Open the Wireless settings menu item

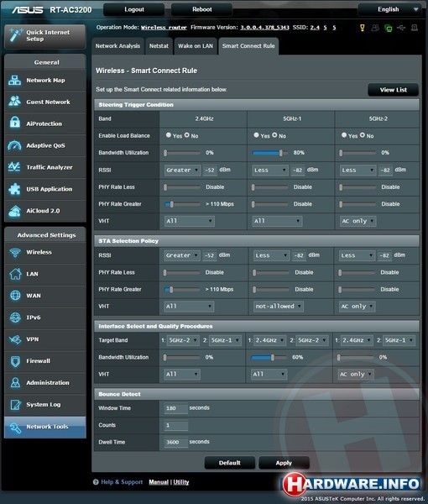pos(45,252)
